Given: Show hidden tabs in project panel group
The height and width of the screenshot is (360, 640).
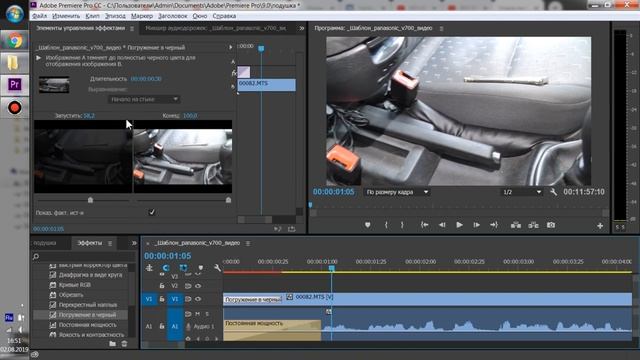Looking at the screenshot, I should point(134,243).
